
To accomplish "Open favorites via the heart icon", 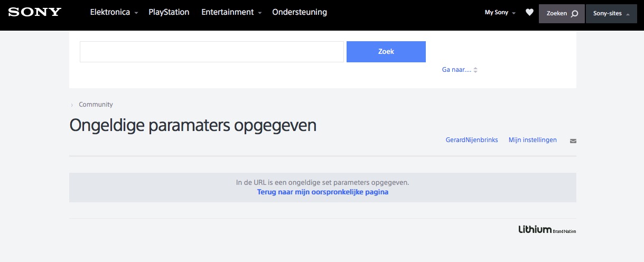I will click(x=529, y=13).
